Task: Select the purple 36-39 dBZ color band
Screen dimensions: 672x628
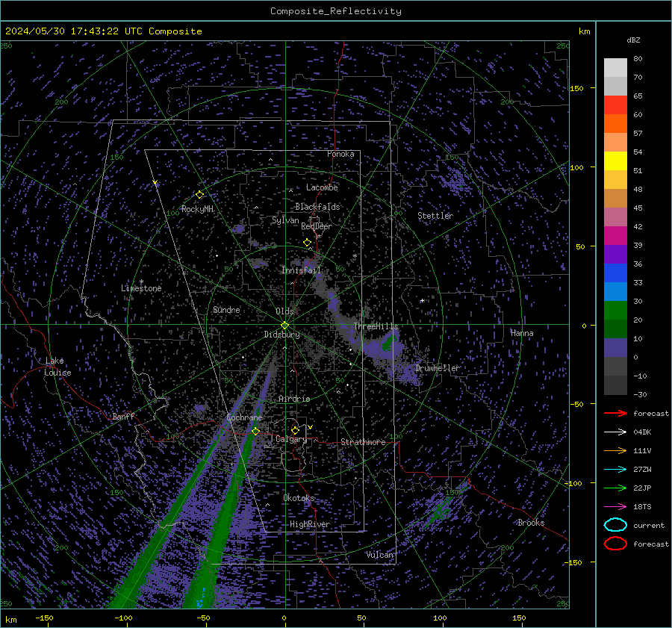Action: point(615,254)
